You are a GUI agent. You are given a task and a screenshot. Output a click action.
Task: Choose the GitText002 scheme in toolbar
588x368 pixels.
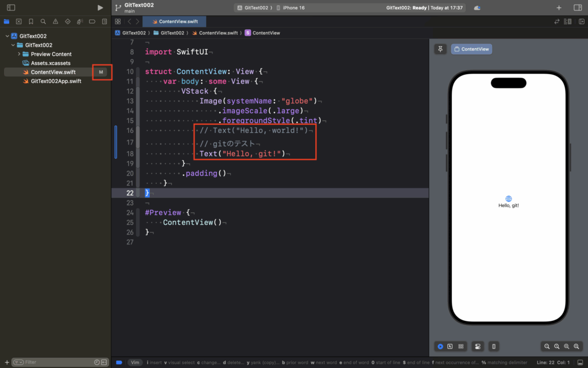pos(256,7)
